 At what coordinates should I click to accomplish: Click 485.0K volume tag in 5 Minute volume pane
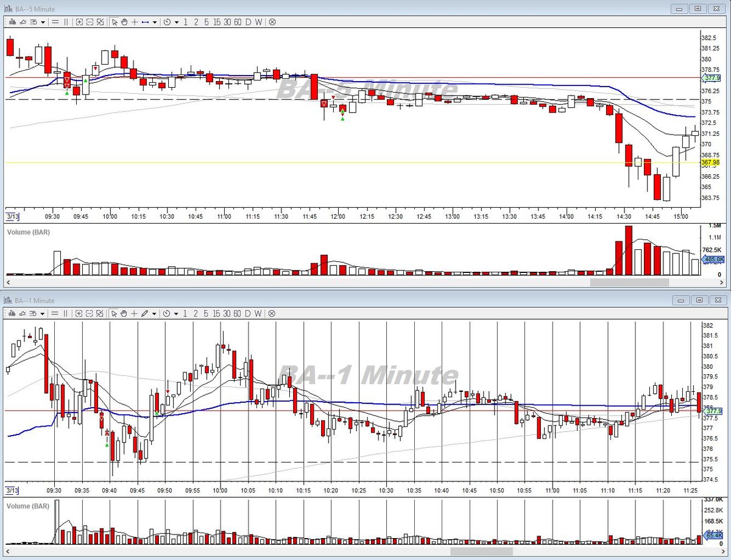(713, 260)
